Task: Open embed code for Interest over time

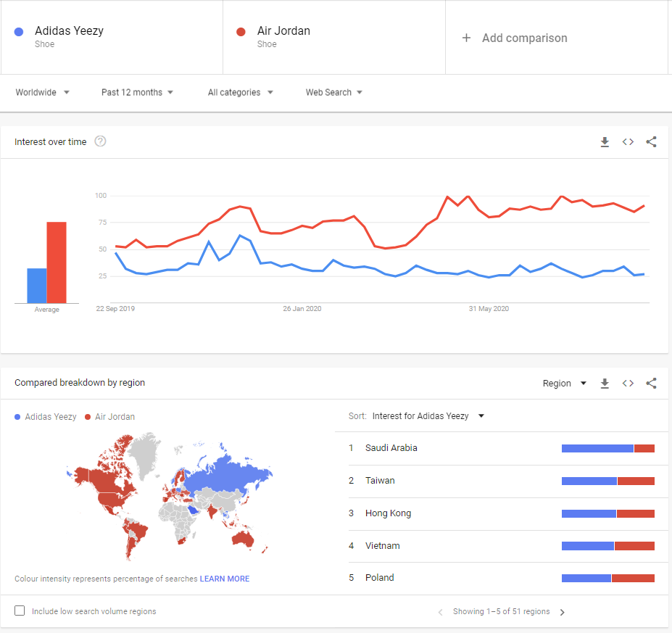Action: coord(628,142)
